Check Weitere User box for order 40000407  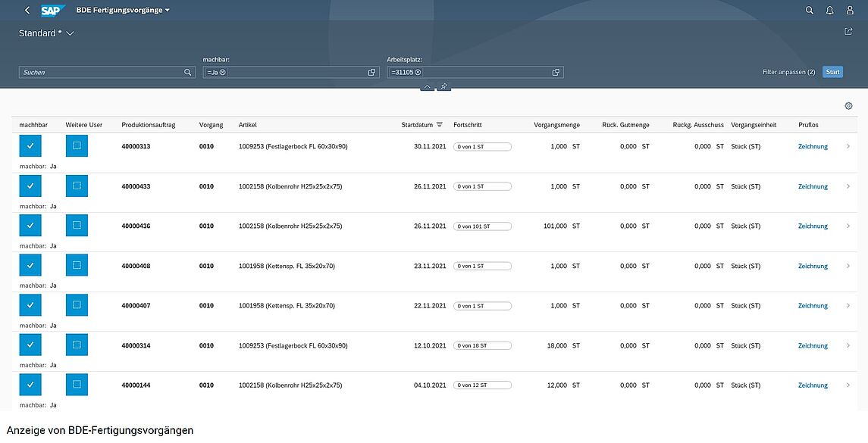pos(77,305)
